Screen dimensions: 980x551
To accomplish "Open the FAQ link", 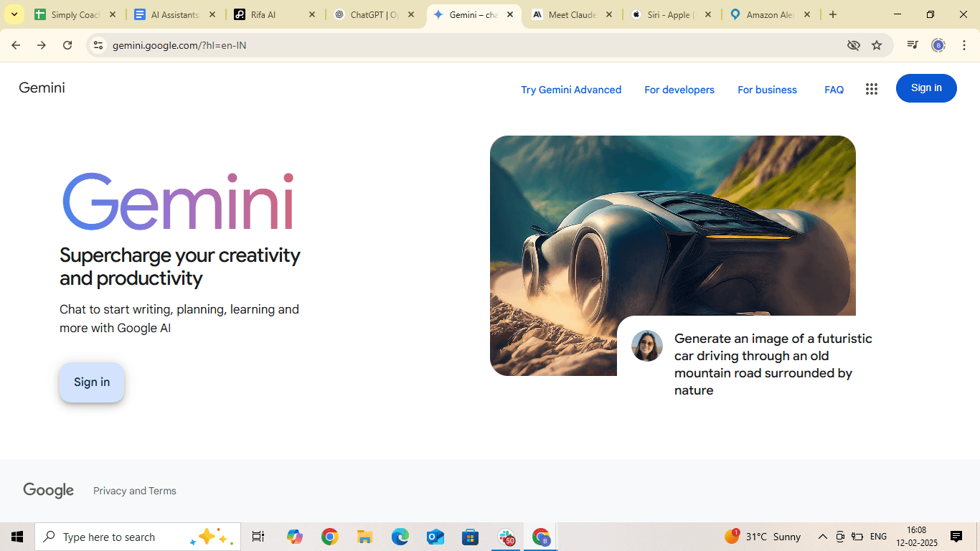I will tap(834, 90).
